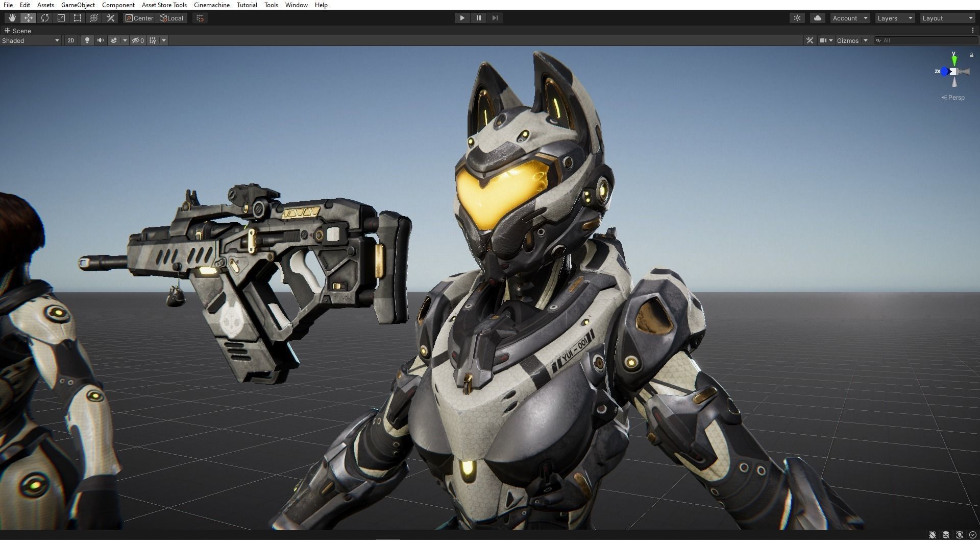Toggle the scene grid visibility button
980x540 pixels.
[x=153, y=40]
